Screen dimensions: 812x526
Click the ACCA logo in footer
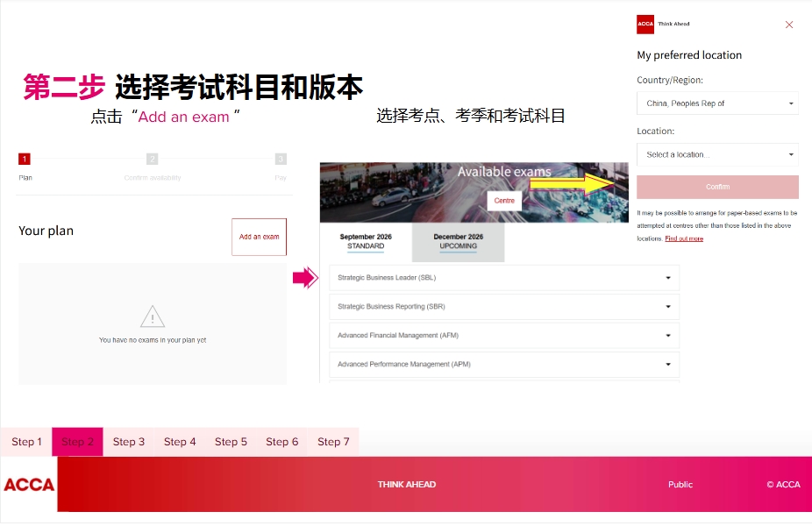pyautogui.click(x=29, y=485)
